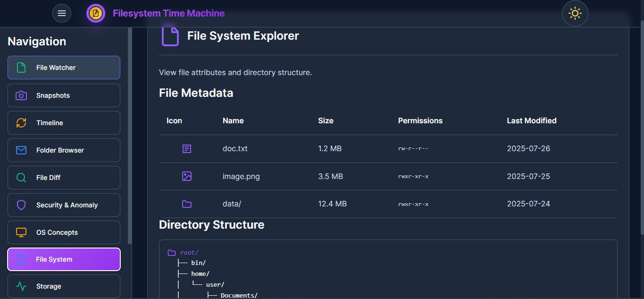Click the Snapshots camera icon
The image size is (644, 299).
click(x=20, y=95)
